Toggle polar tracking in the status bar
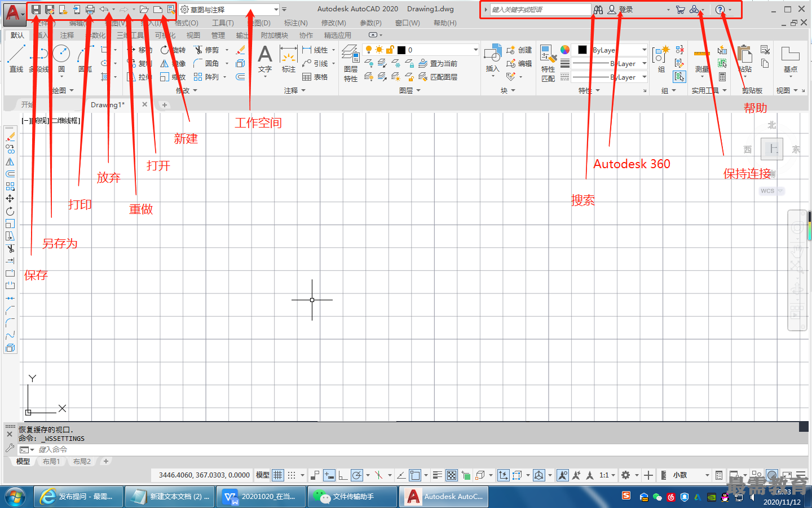 pyautogui.click(x=357, y=475)
